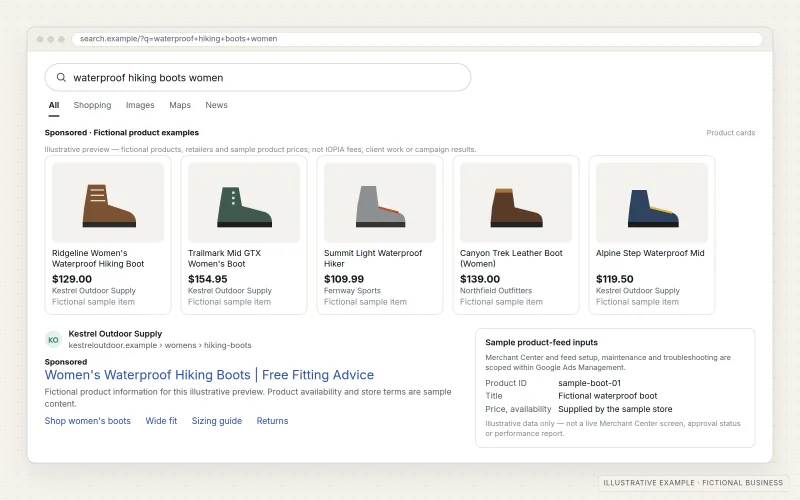Screen dimensions: 800x500
Task: Open the Images tab
Action: 140,105
